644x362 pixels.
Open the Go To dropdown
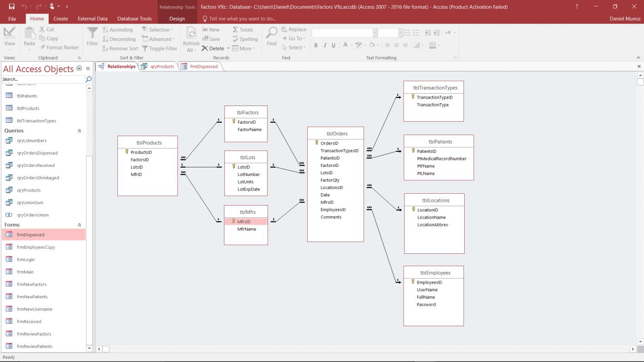[x=294, y=39]
